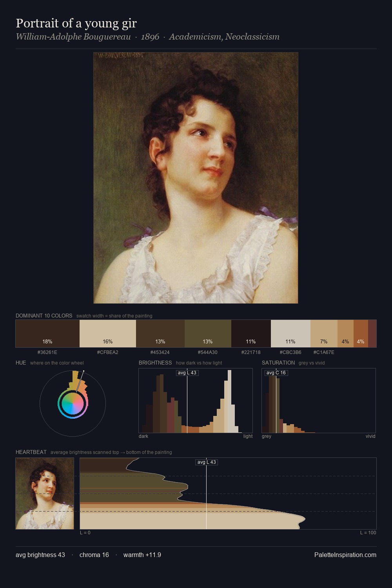Select the cream 16% swatch
The height and width of the screenshot is (588, 392).
[108, 334]
